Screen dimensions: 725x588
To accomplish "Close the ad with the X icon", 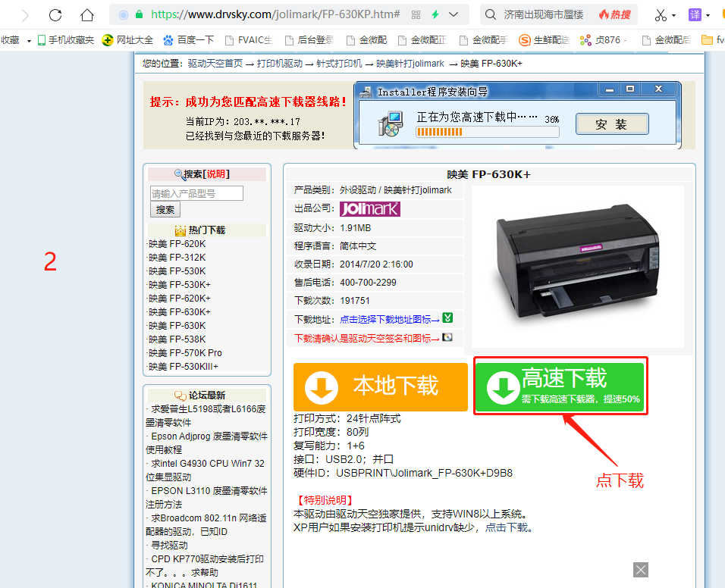I will tap(641, 570).
